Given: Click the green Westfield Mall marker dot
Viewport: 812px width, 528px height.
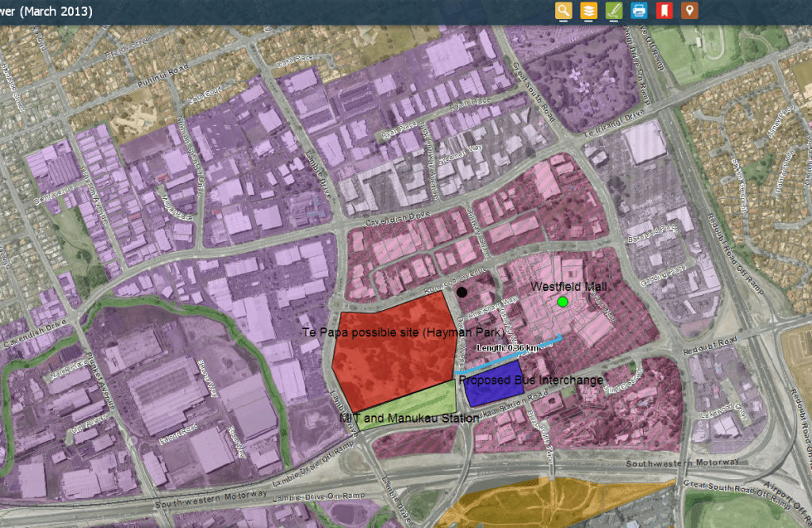Looking at the screenshot, I should (563, 302).
